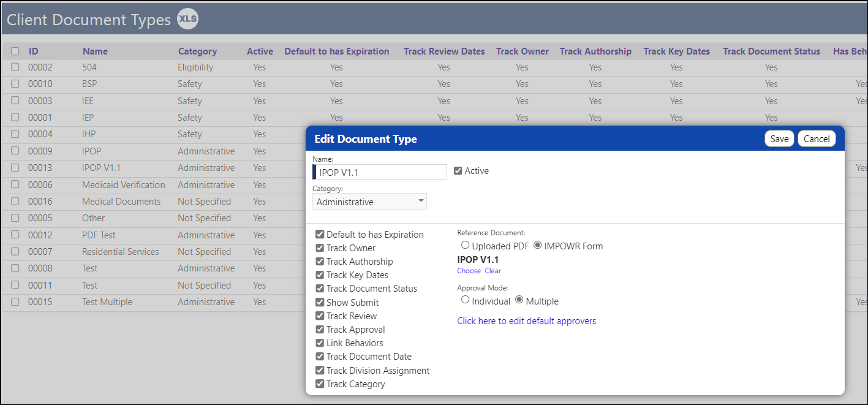Toggle the Track Document Status checkbox
The width and height of the screenshot is (868, 405).
click(320, 289)
